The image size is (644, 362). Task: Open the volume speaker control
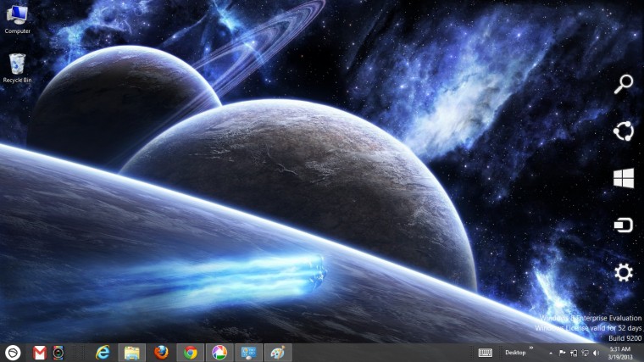tap(597, 353)
